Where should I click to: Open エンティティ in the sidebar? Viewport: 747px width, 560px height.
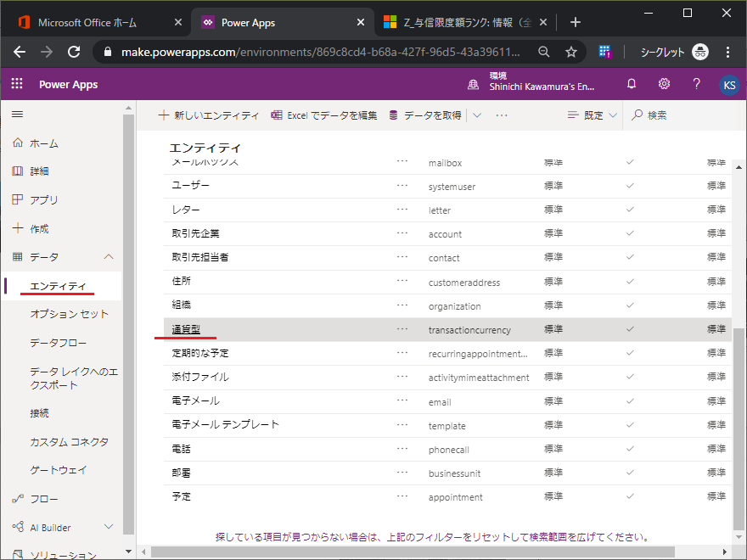(x=58, y=286)
